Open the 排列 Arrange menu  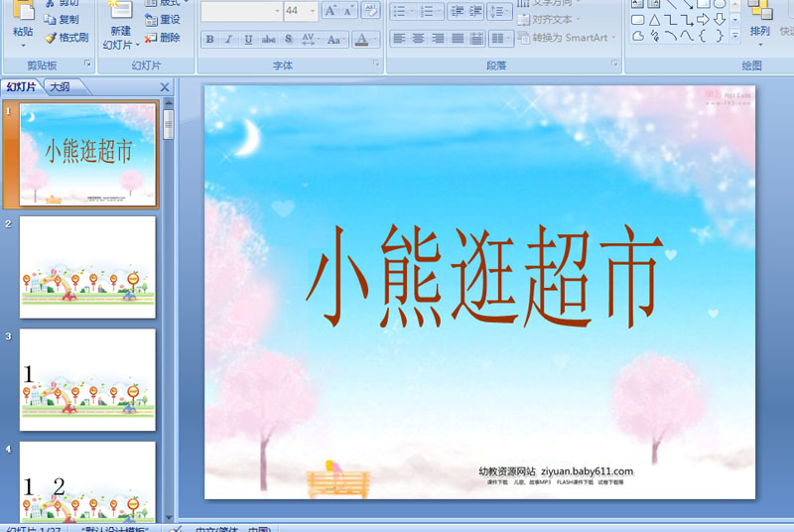pos(759,23)
